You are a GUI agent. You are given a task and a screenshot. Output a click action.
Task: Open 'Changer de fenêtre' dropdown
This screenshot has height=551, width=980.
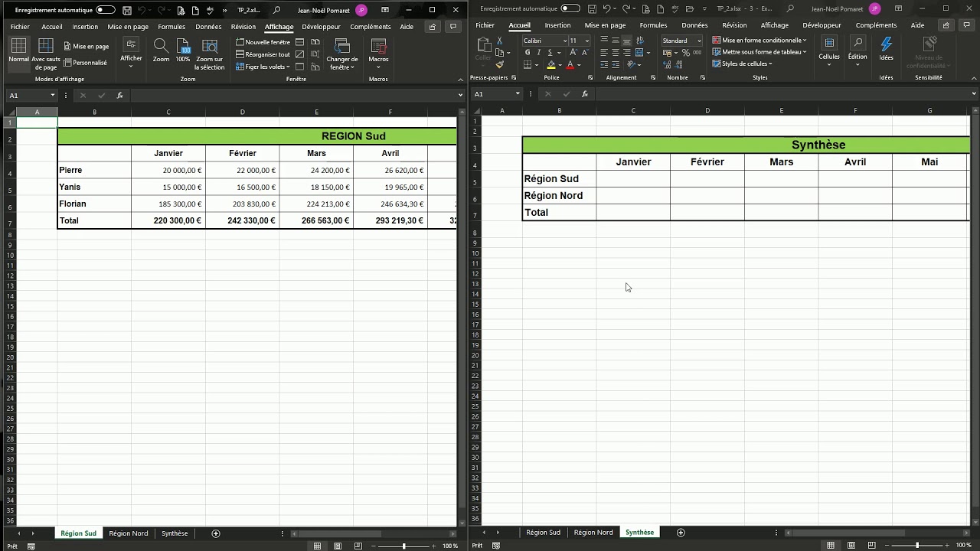tap(341, 54)
